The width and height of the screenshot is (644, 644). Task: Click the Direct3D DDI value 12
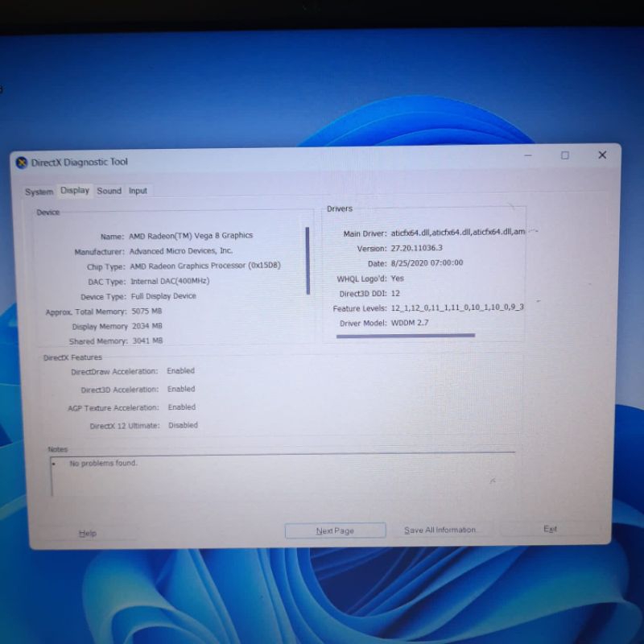(395, 293)
